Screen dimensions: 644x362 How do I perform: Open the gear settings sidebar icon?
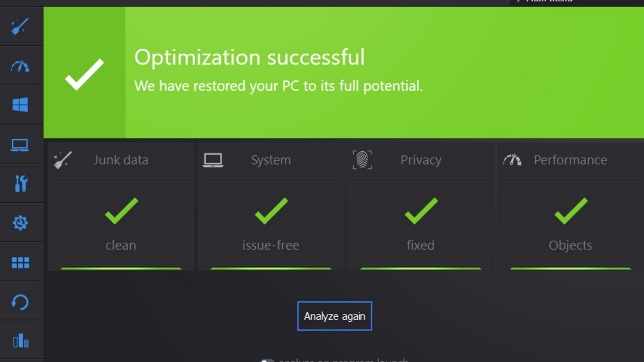(20, 223)
